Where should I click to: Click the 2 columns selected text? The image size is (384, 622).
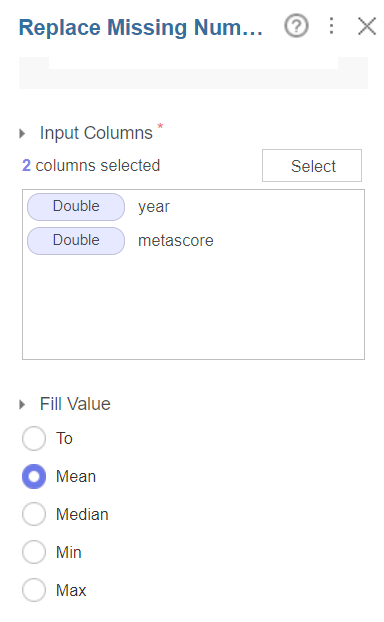tap(91, 165)
